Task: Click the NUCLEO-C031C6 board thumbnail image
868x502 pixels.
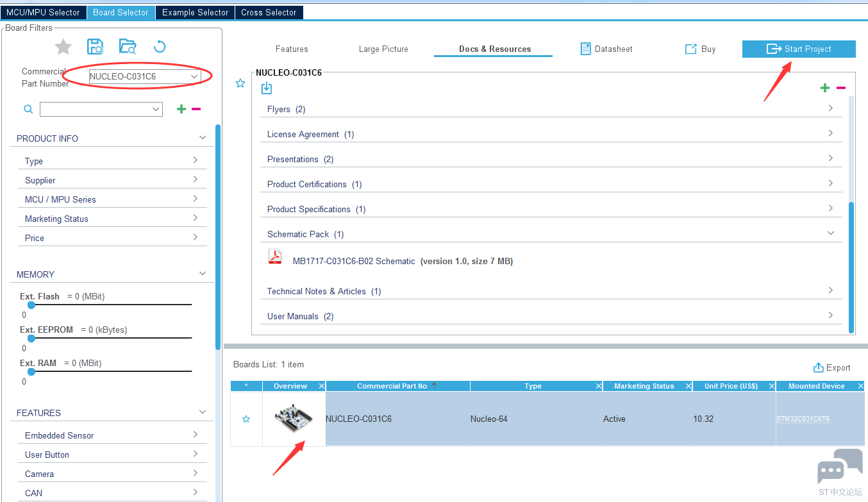Action: coord(294,419)
